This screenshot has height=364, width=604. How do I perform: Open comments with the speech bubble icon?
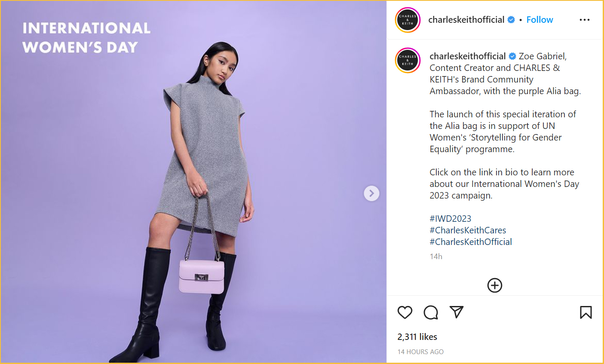click(x=430, y=312)
